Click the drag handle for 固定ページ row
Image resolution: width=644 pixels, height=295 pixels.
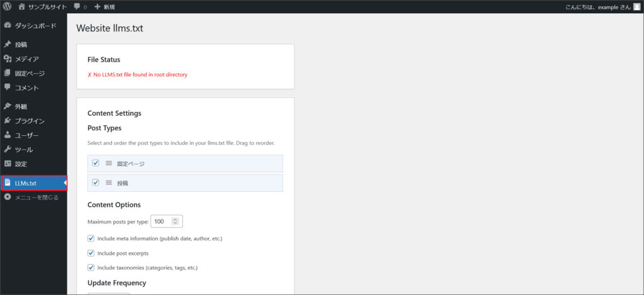[x=109, y=164]
